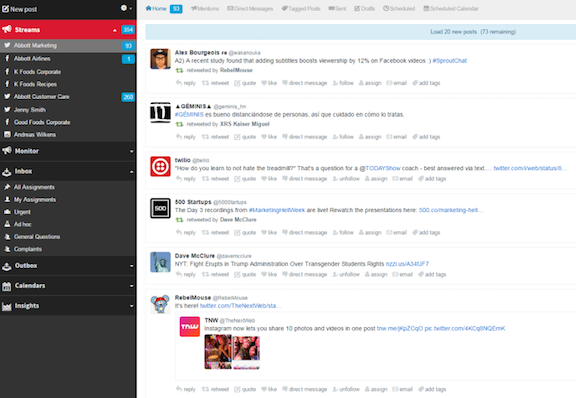Reply to the RebelMouse tweet

[x=186, y=389]
